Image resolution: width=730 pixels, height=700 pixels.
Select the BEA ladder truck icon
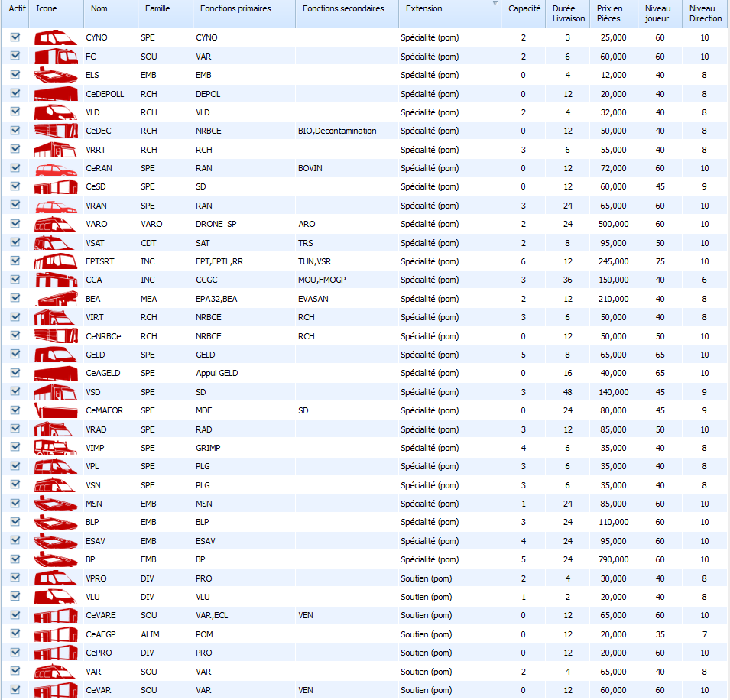click(x=55, y=299)
